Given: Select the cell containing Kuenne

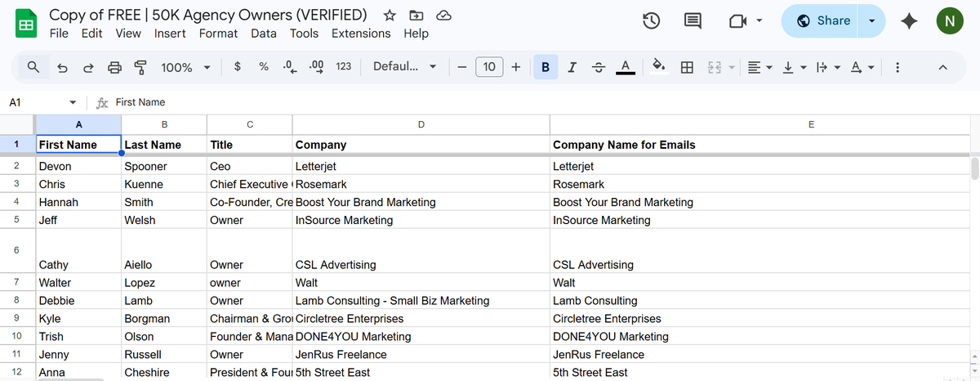Looking at the screenshot, I should (x=164, y=184).
